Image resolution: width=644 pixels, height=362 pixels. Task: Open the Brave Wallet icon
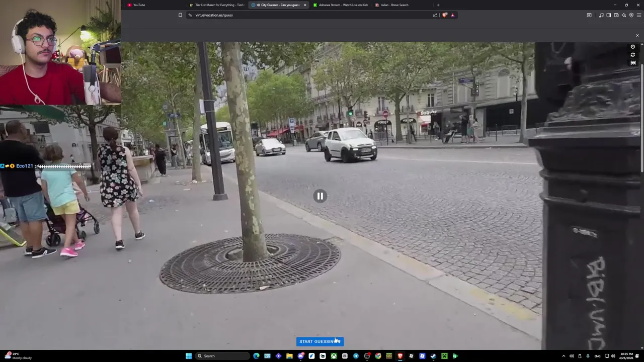(616, 15)
